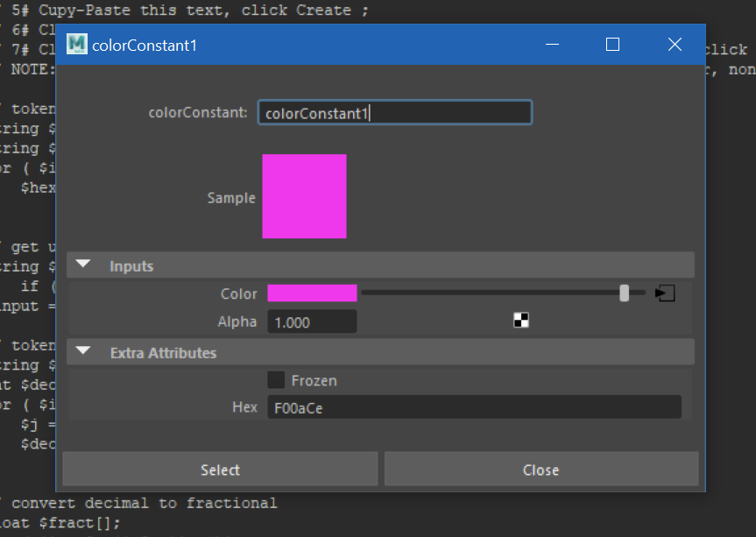756x537 pixels.
Task: Click the magenta Sample swatch
Action: point(304,196)
